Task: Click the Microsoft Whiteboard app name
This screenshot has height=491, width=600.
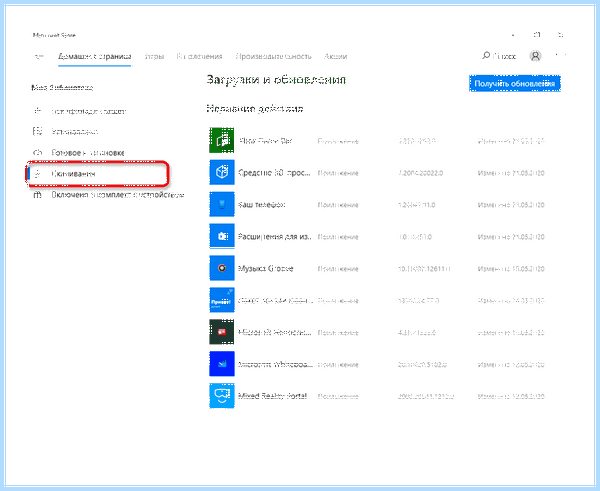Action: [275, 364]
